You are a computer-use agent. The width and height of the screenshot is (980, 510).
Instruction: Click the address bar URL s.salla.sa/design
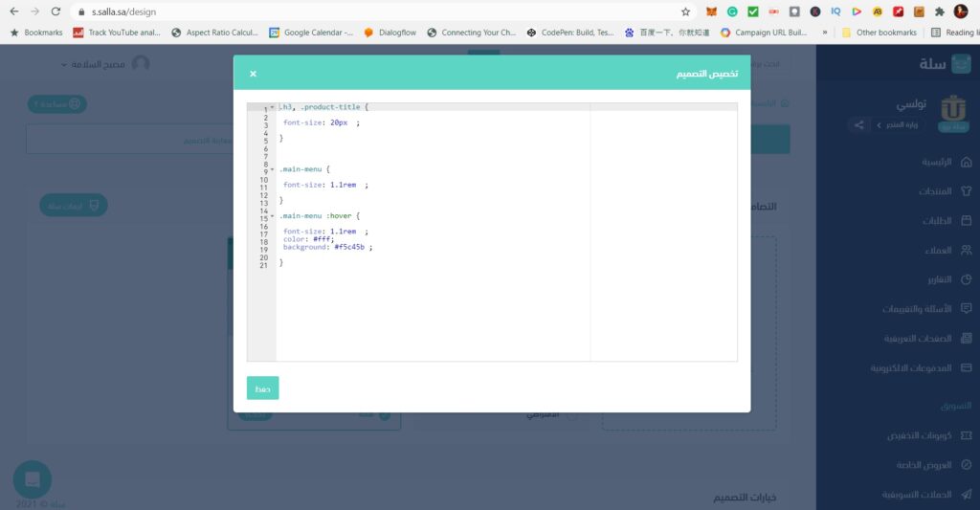point(123,11)
